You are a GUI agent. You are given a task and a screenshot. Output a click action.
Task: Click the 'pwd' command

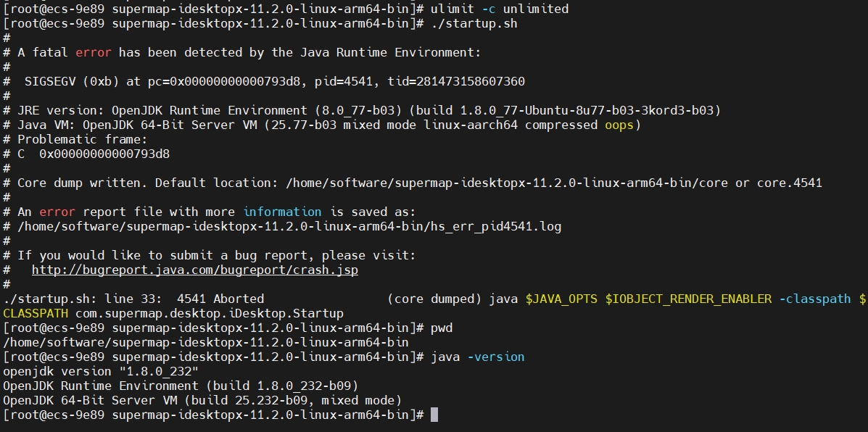442,328
